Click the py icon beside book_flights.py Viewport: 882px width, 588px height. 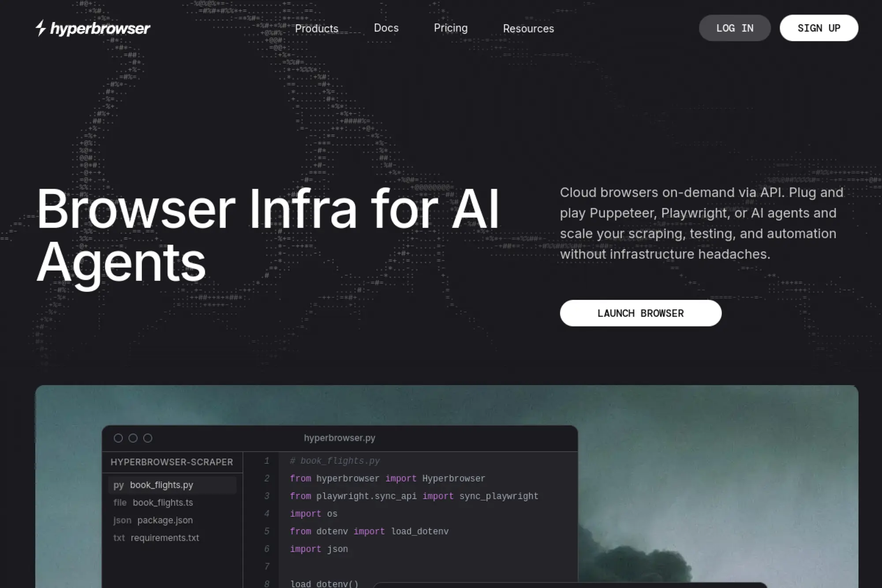(x=119, y=485)
